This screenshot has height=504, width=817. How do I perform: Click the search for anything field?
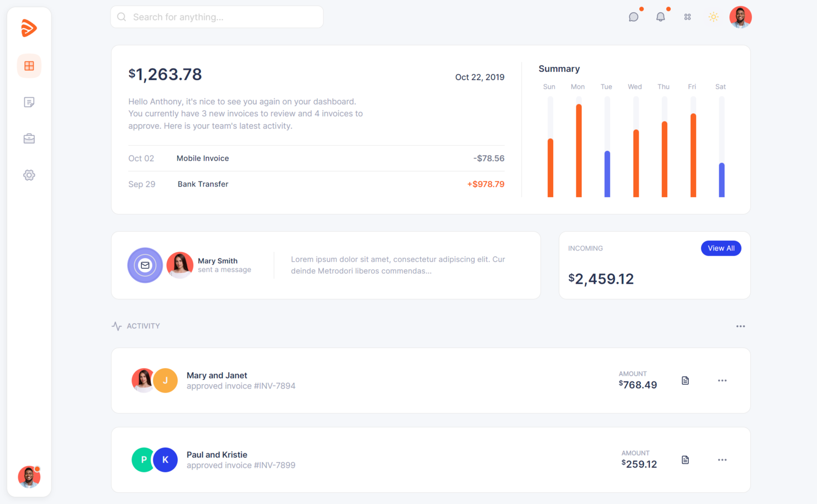pyautogui.click(x=216, y=17)
